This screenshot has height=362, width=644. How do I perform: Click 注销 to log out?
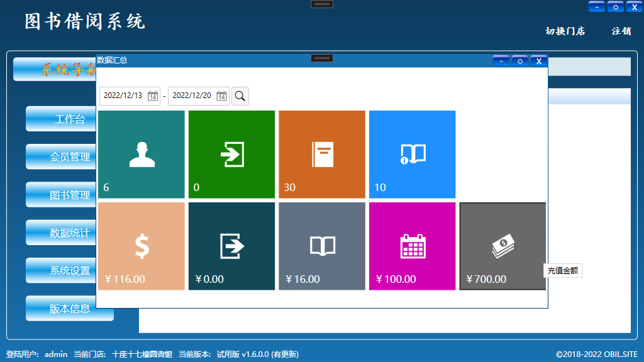(x=621, y=31)
